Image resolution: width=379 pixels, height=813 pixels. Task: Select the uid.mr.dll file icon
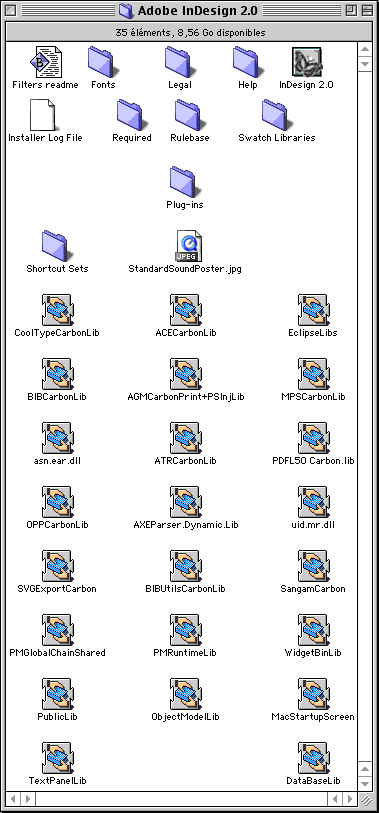[x=313, y=502]
